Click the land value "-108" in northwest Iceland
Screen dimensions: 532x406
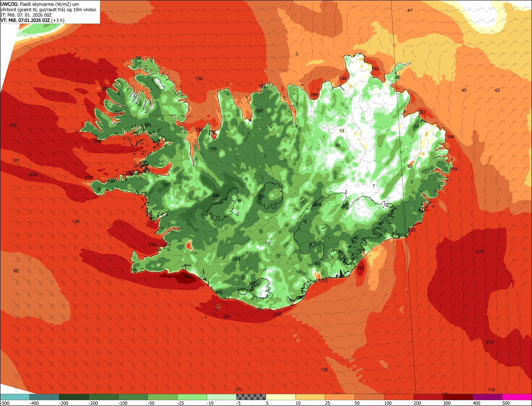(212, 149)
